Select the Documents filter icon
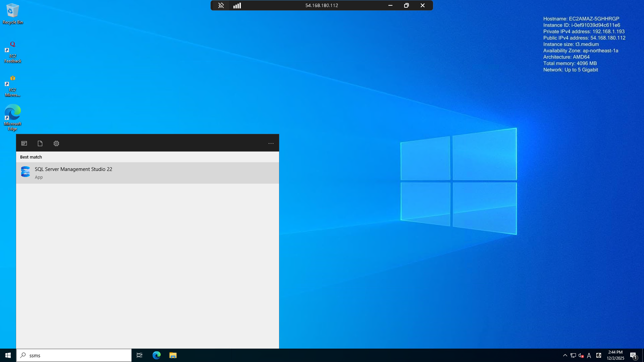The image size is (644, 362). click(x=40, y=143)
